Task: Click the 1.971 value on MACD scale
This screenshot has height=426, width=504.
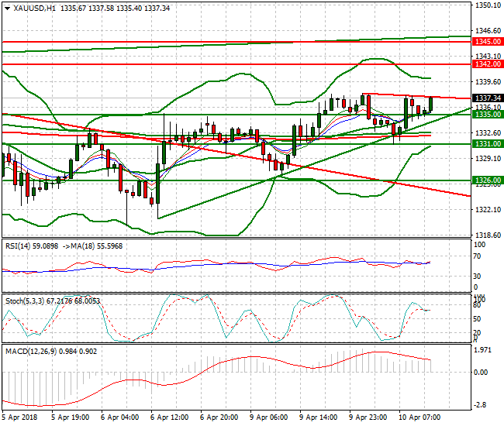Action: (x=485, y=350)
